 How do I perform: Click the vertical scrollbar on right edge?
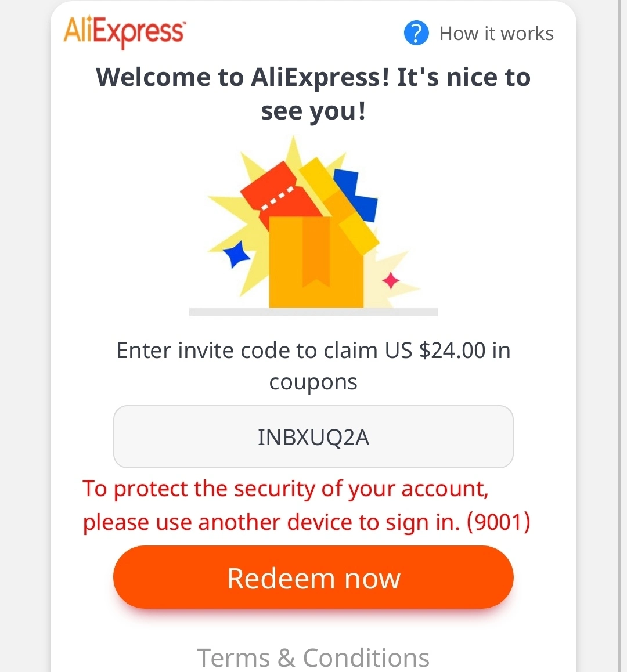click(x=620, y=336)
